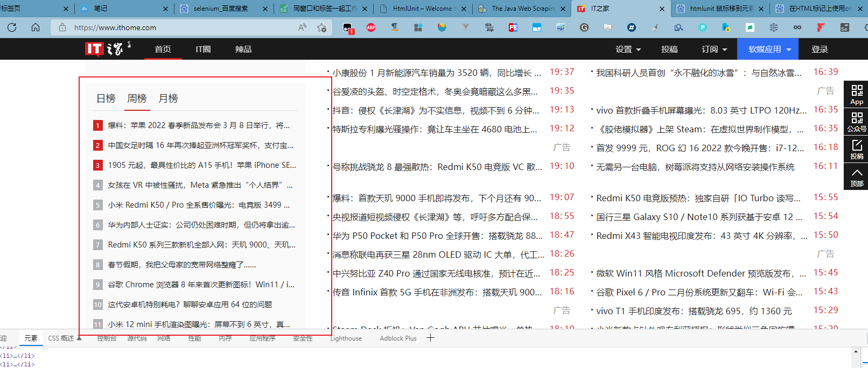Image resolution: width=868 pixels, height=368 pixels.
Task: Open news 华为 P50 Pocket 和 P50 Pro 全球开售
Action: (x=438, y=236)
